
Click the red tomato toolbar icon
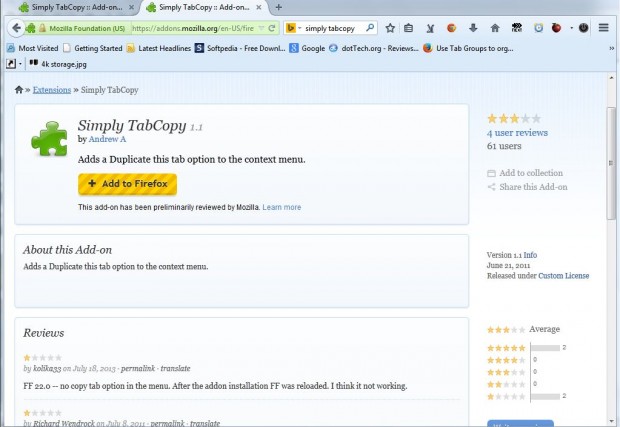pyautogui.click(x=556, y=28)
